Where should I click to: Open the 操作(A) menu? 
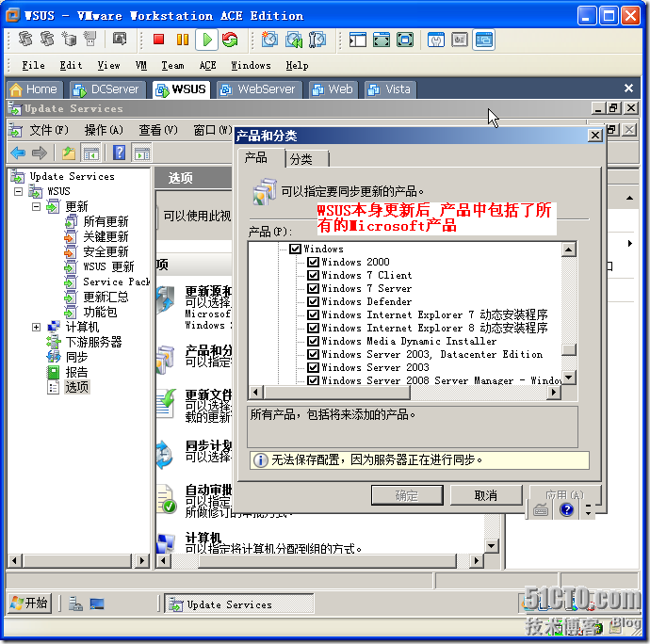coord(104,130)
